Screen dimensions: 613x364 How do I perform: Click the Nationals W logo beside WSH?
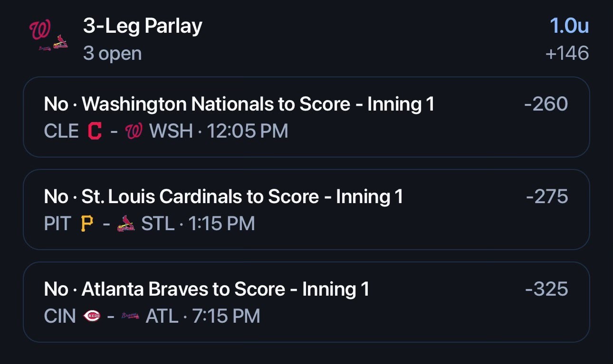pos(134,131)
